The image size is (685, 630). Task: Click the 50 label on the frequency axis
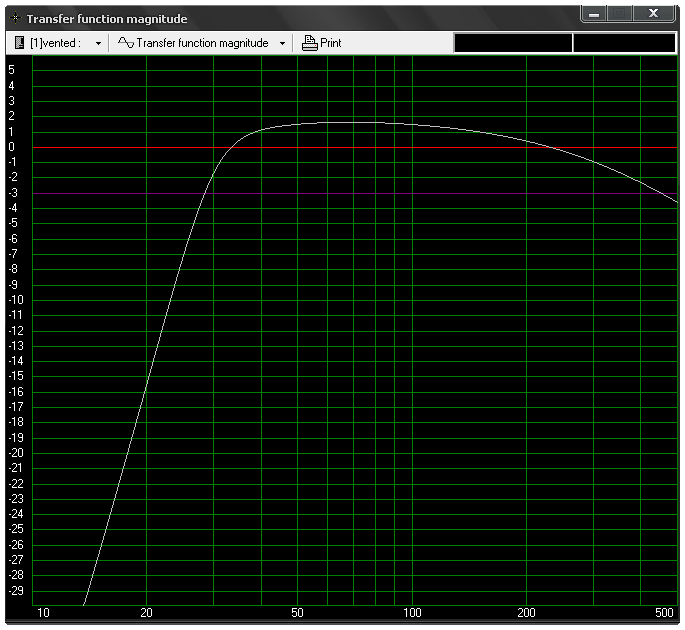[297, 612]
